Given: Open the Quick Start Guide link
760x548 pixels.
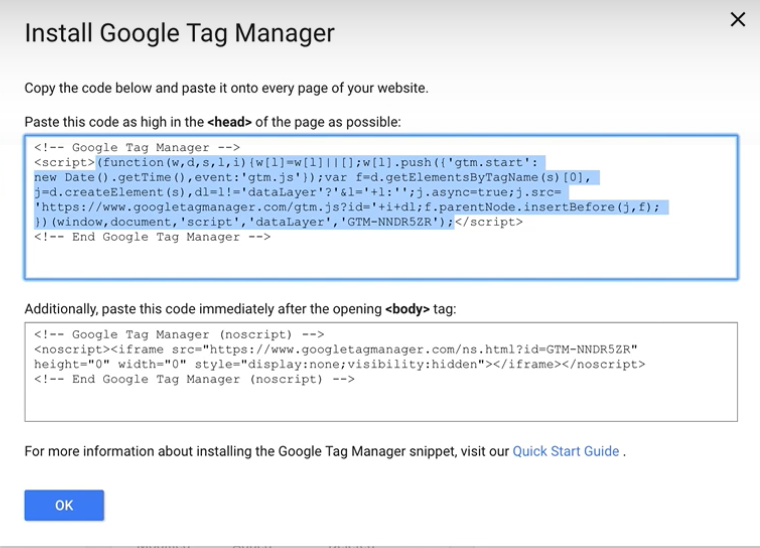Looking at the screenshot, I should pos(566,451).
